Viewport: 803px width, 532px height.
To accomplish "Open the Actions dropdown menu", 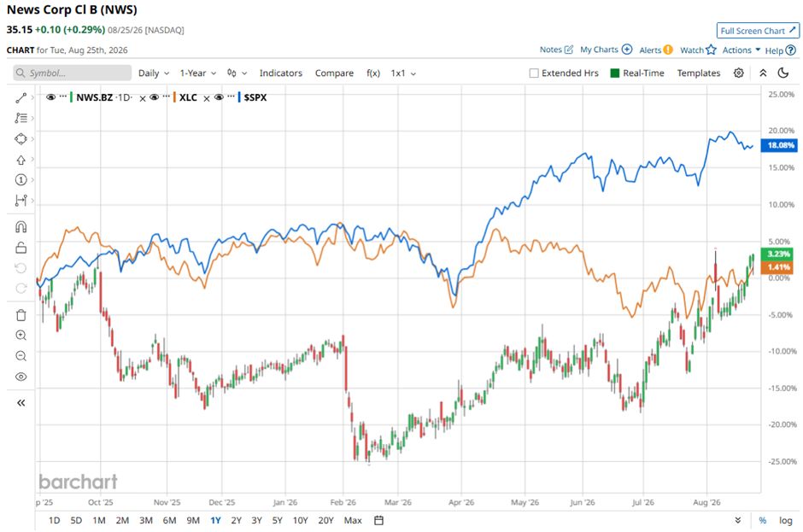I will point(741,50).
